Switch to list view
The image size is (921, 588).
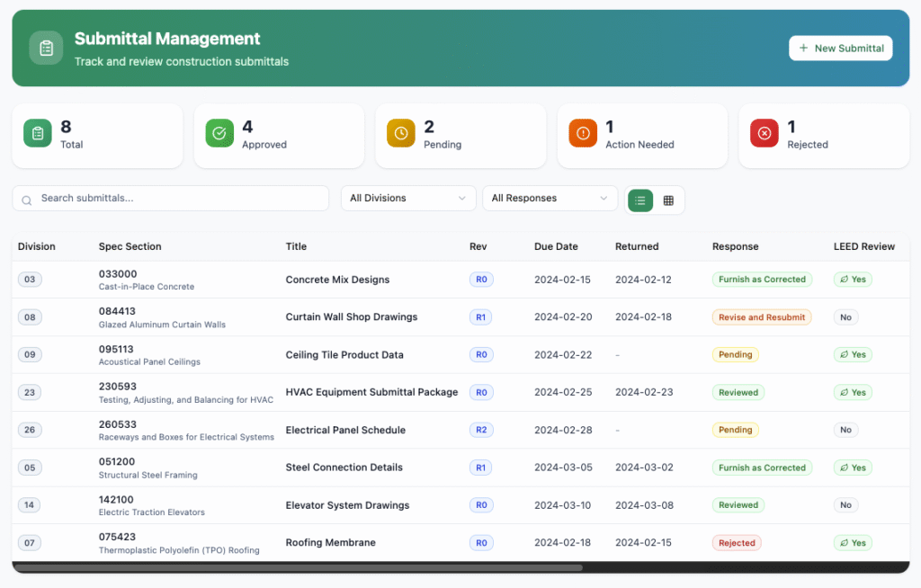(640, 200)
